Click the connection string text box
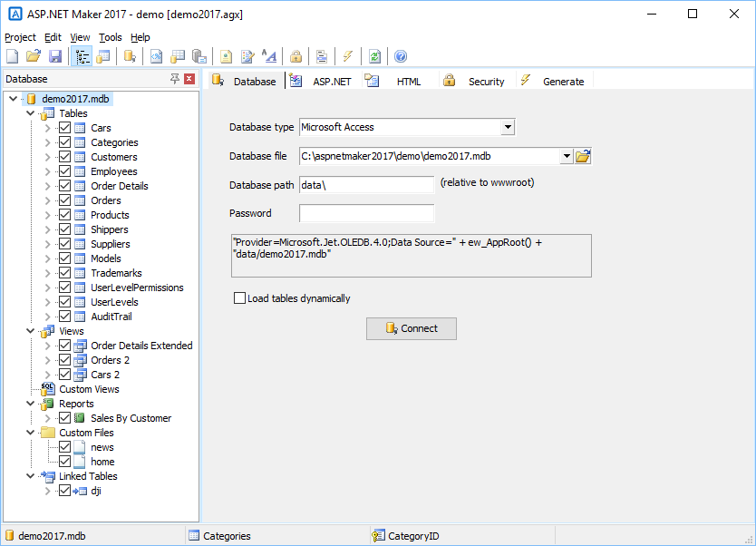This screenshot has width=756, height=546. (x=412, y=256)
